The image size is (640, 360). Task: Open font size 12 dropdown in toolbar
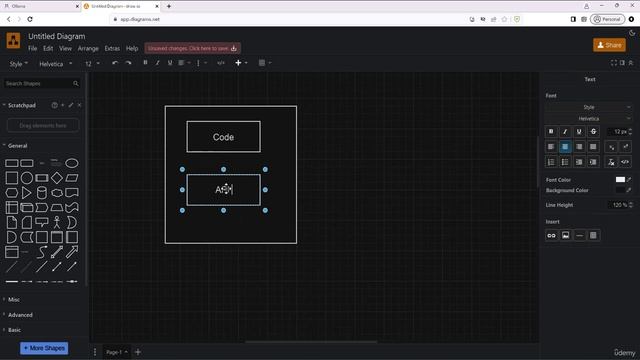[92, 64]
